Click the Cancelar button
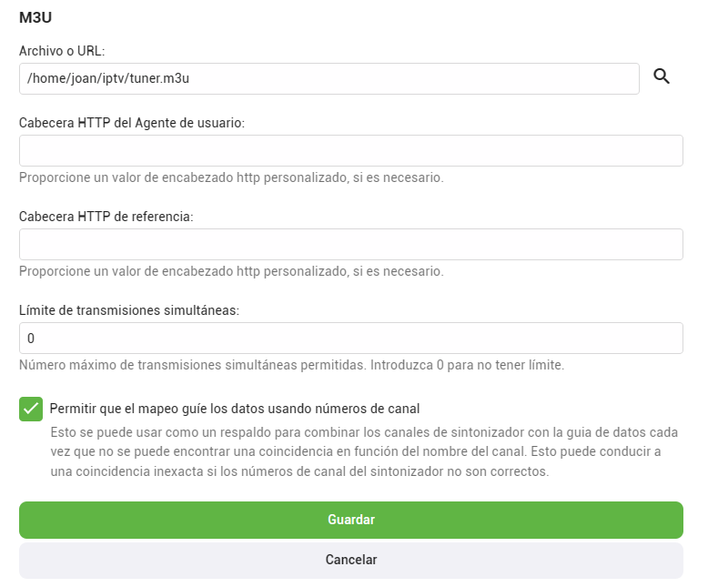Image resolution: width=728 pixels, height=587 pixels. click(x=350, y=561)
